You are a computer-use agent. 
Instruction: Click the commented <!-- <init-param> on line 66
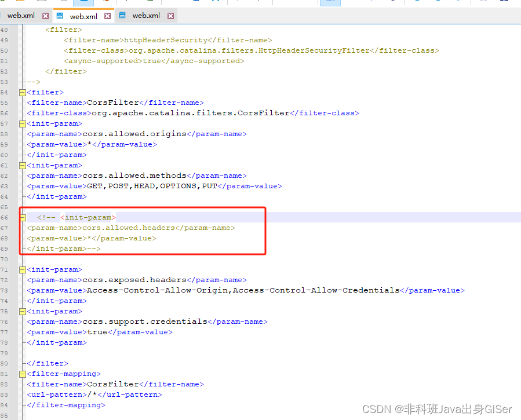[x=76, y=217]
